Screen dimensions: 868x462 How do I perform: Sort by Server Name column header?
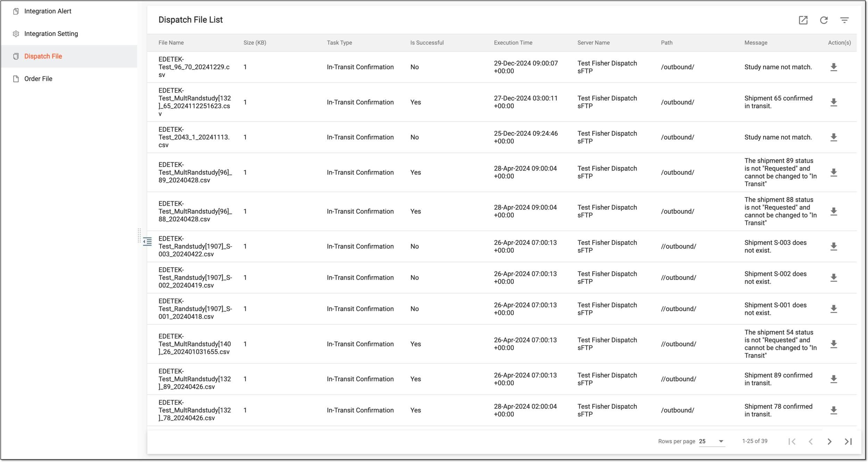(594, 43)
